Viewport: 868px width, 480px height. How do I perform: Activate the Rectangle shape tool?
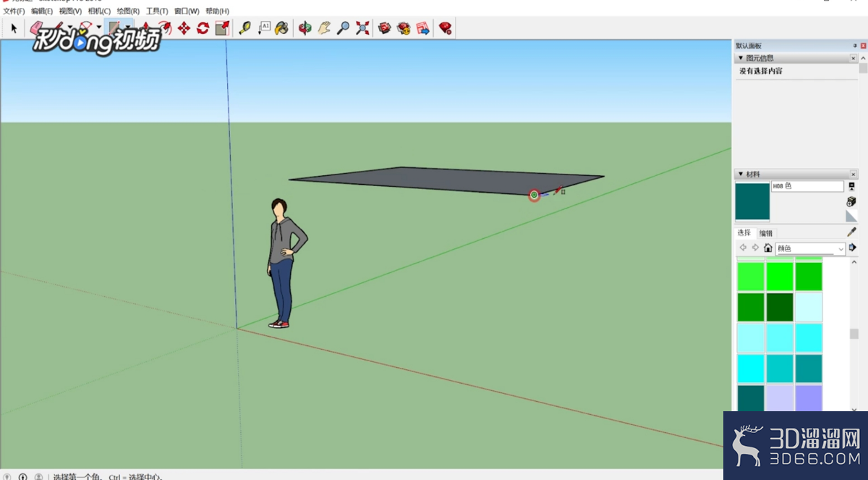click(x=114, y=28)
